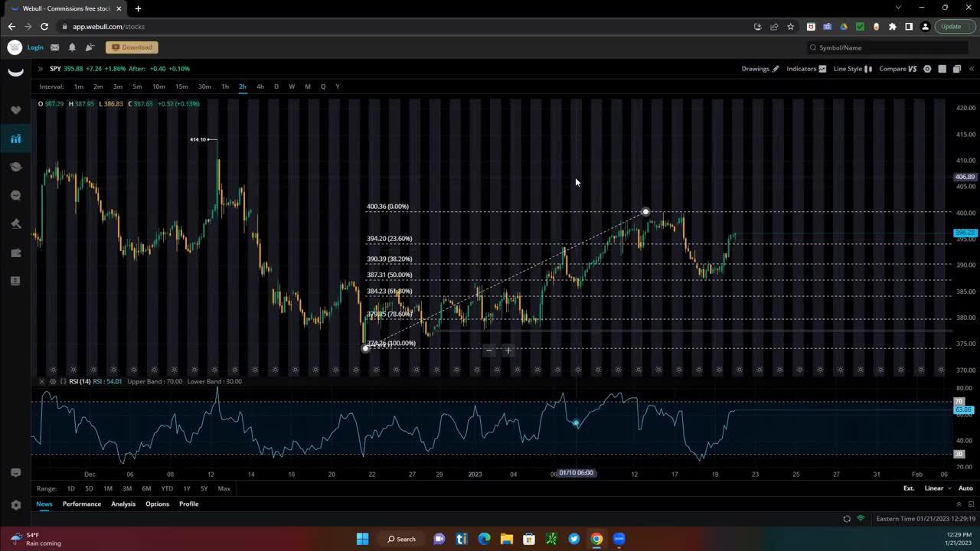Open the watchlist heart icon in sidebar

click(15, 109)
